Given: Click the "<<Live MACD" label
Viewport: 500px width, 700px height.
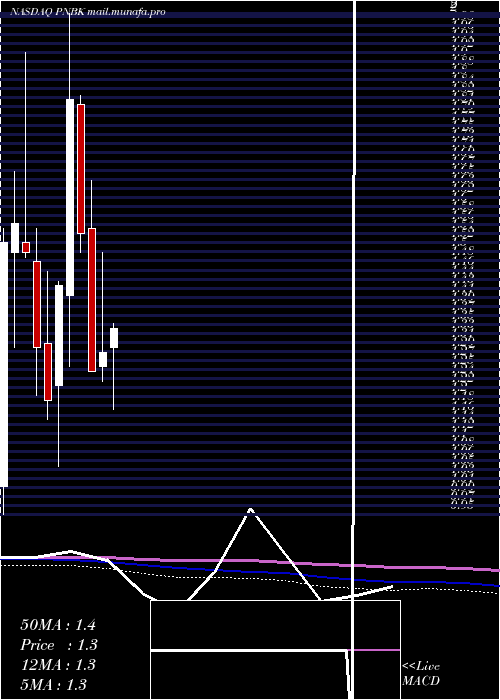Looking at the screenshot, I should [421, 674].
